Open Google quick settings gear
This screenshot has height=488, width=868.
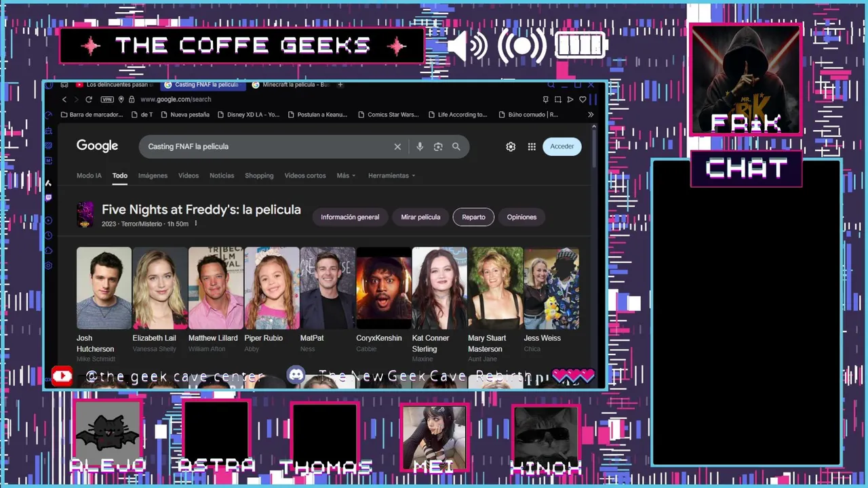click(x=511, y=146)
